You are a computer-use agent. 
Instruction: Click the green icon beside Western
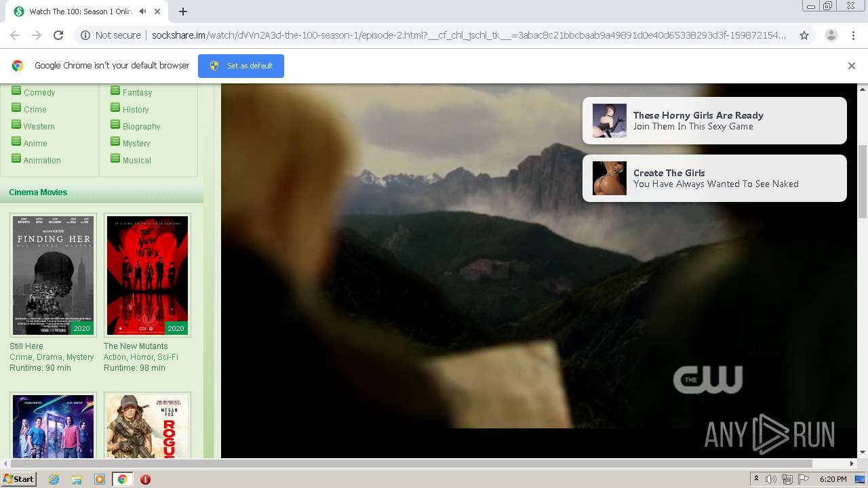[16, 125]
